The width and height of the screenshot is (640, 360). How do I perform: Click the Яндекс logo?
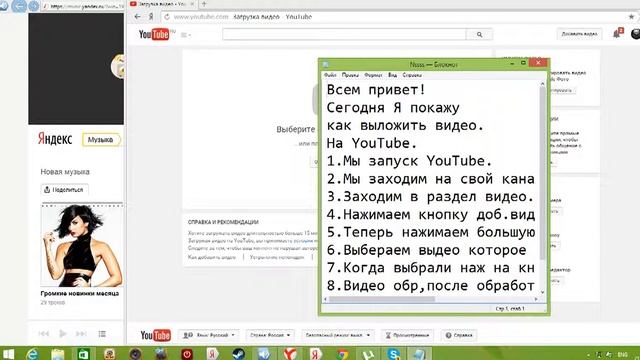coord(55,139)
